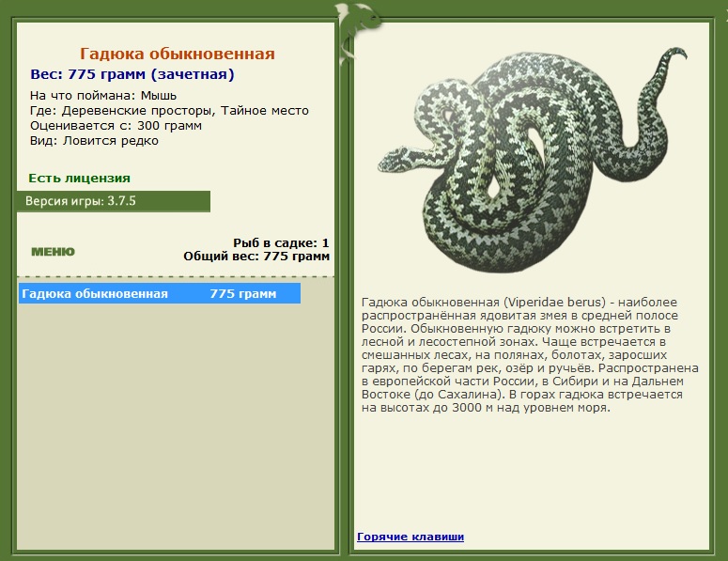Image resolution: width=728 pixels, height=561 pixels.
Task: Click the Рыб в садке: 1 counter
Action: [281, 242]
